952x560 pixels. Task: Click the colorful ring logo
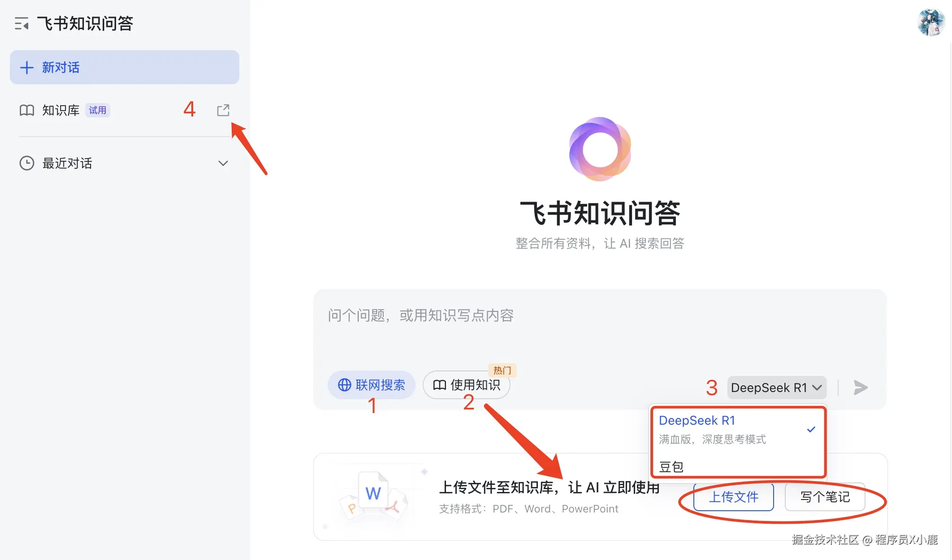600,149
